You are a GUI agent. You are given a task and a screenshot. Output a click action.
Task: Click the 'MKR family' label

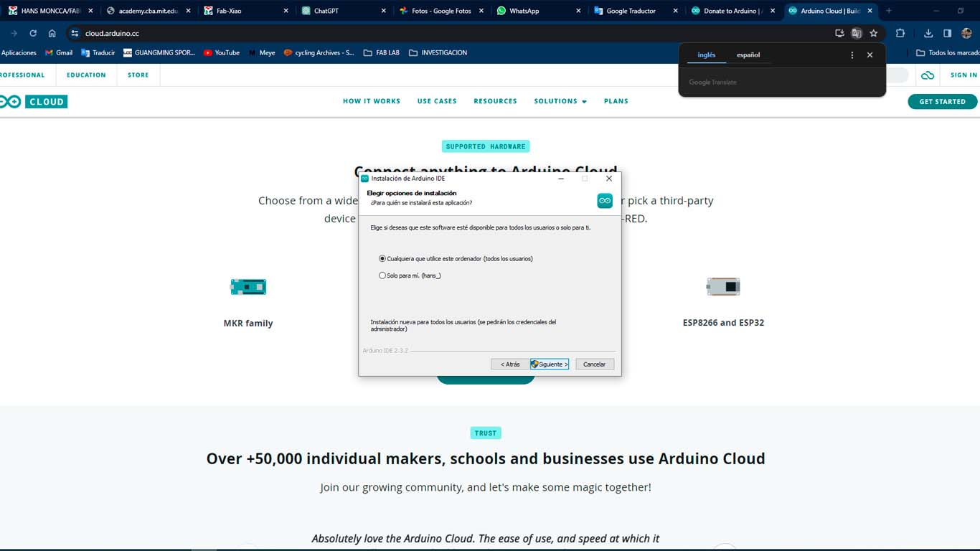pyautogui.click(x=248, y=324)
